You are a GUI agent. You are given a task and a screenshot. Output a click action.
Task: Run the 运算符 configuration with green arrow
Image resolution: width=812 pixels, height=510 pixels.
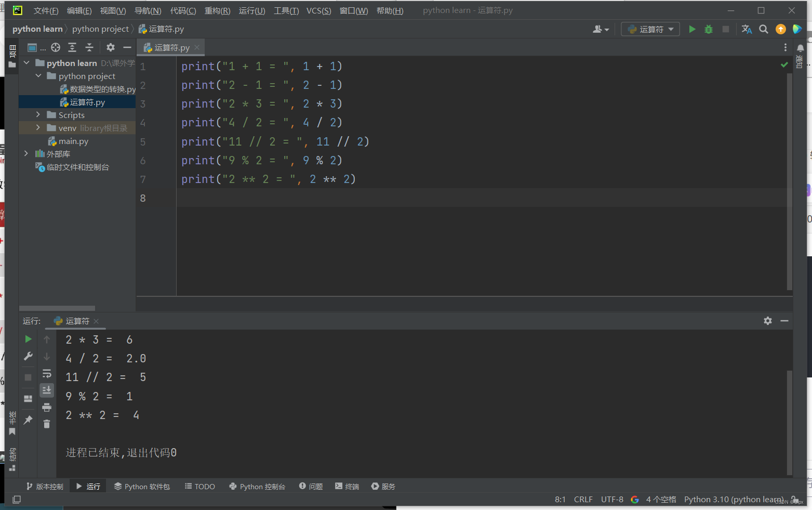click(692, 29)
